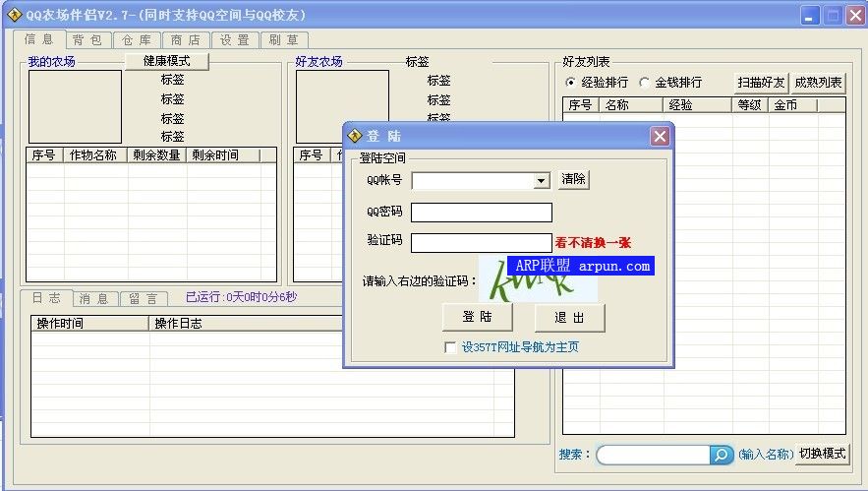Click the 操作时间 column header
Image resolution: width=868 pixels, height=491 pixels.
(x=90, y=323)
